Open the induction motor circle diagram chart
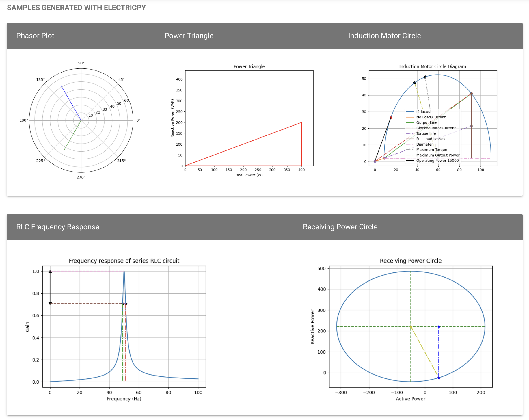The width and height of the screenshot is (529, 420). [433, 118]
